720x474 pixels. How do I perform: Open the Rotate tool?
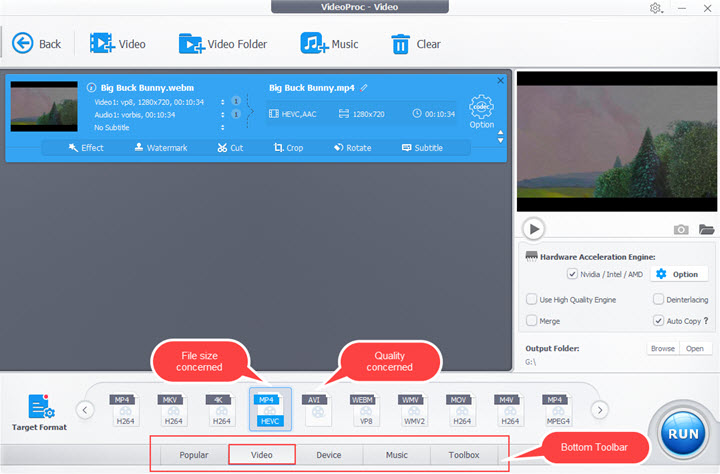click(x=353, y=148)
